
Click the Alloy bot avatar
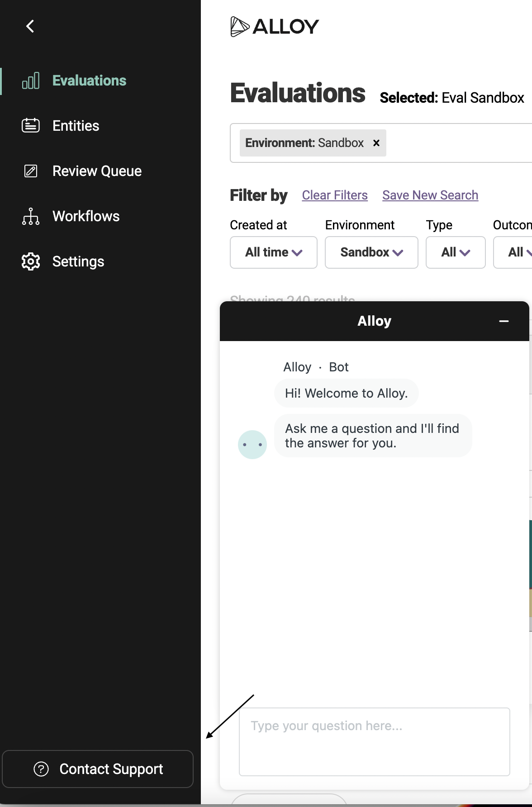pyautogui.click(x=252, y=445)
